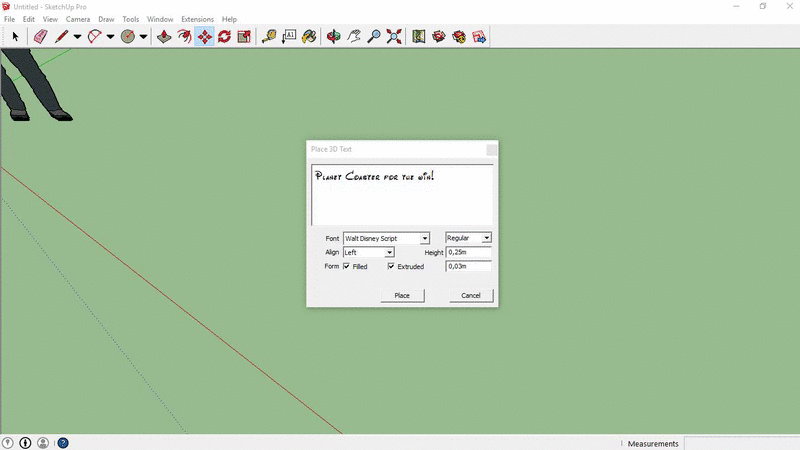Expand the arc tools dropdown arrow
The width and height of the screenshot is (800, 450).
click(110, 36)
